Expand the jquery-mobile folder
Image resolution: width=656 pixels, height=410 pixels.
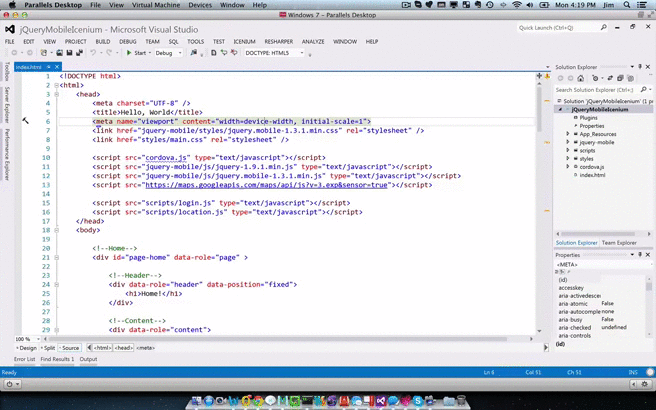[568, 142]
